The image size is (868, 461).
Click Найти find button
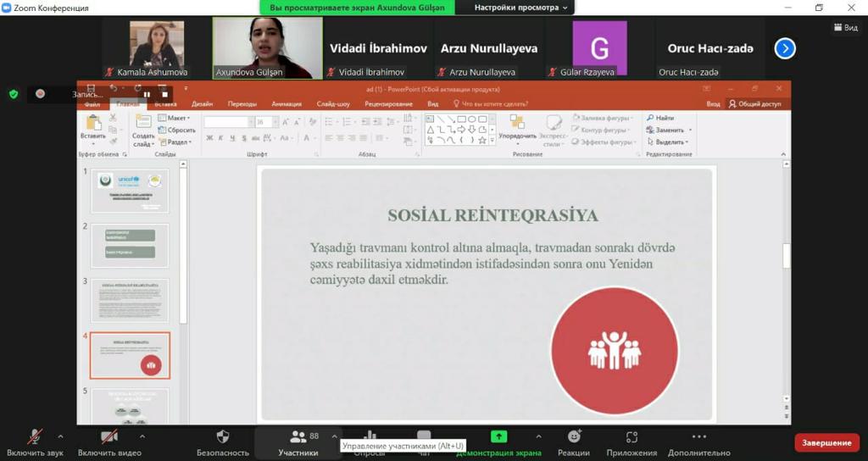coord(660,118)
